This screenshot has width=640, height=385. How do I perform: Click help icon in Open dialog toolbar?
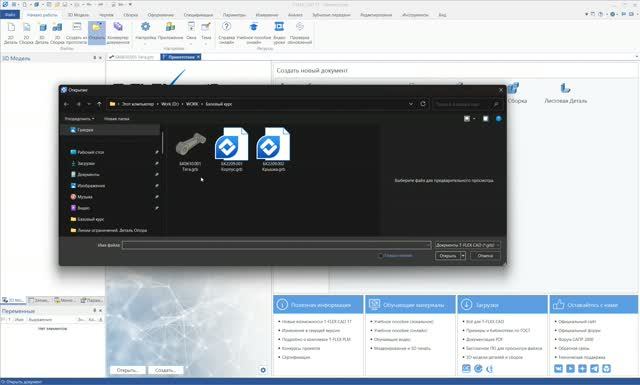[x=498, y=119]
